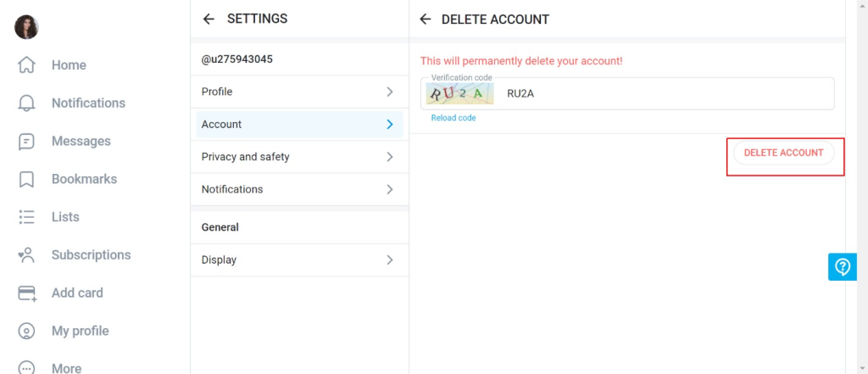
Task: Click the permanent deletion warning text
Action: [x=521, y=61]
